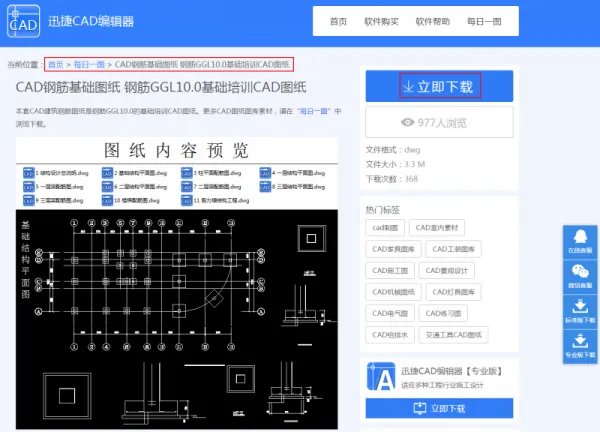Click the 基础结构平面图 CAD drawing preview
Screen dimensions: 600x432
(177, 319)
